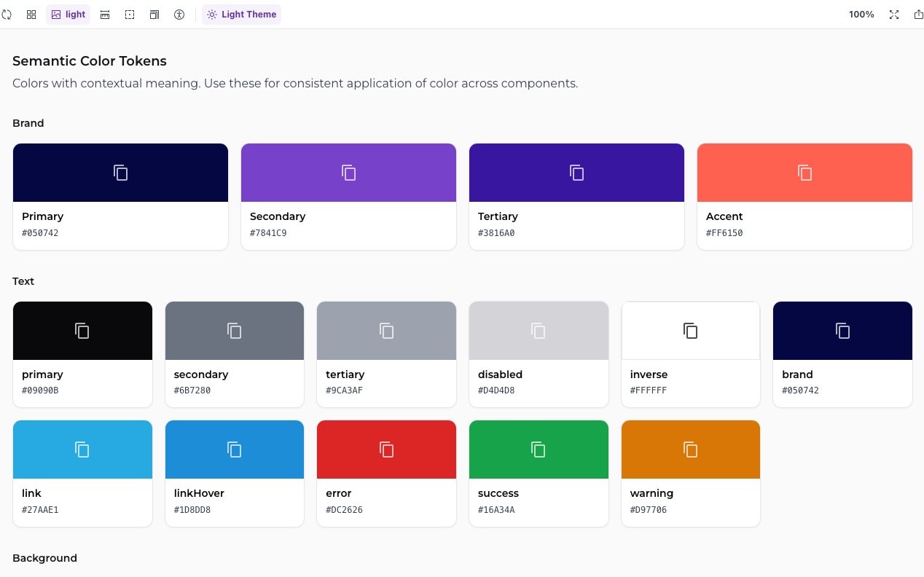Open the Light Theme switcher
The height and width of the screenshot is (577, 924).
coord(242,15)
